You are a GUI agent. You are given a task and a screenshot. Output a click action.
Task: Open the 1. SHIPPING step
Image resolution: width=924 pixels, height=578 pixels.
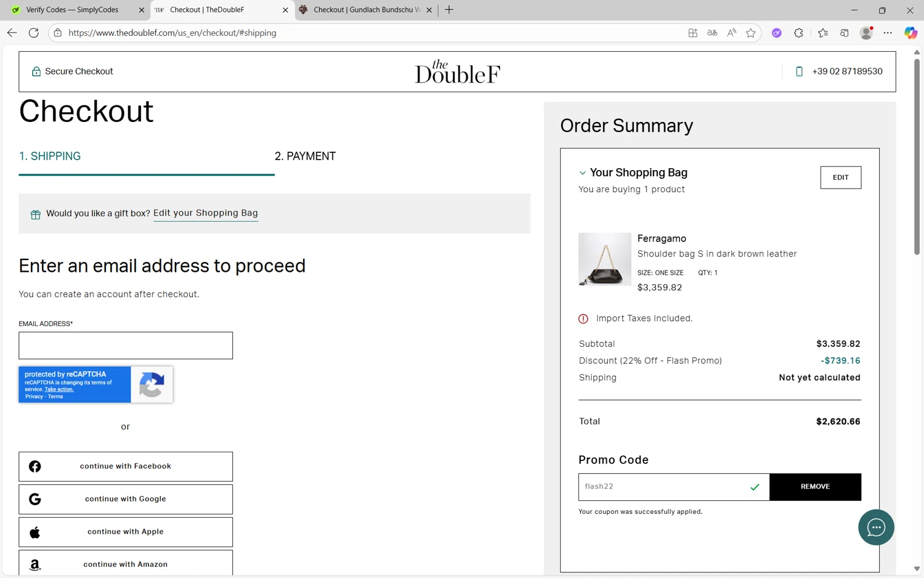click(50, 157)
